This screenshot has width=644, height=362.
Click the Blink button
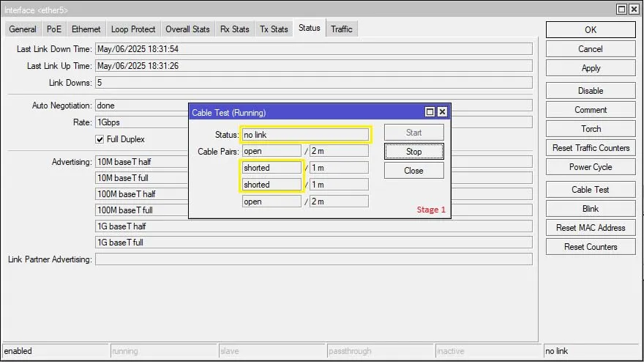[x=591, y=209]
